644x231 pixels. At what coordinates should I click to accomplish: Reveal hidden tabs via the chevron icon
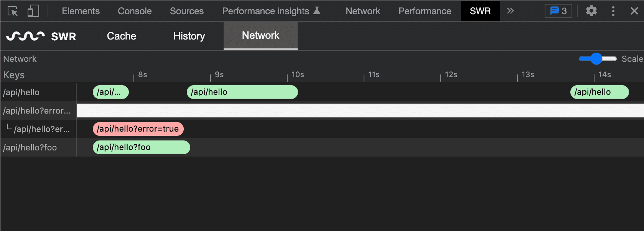point(511,11)
